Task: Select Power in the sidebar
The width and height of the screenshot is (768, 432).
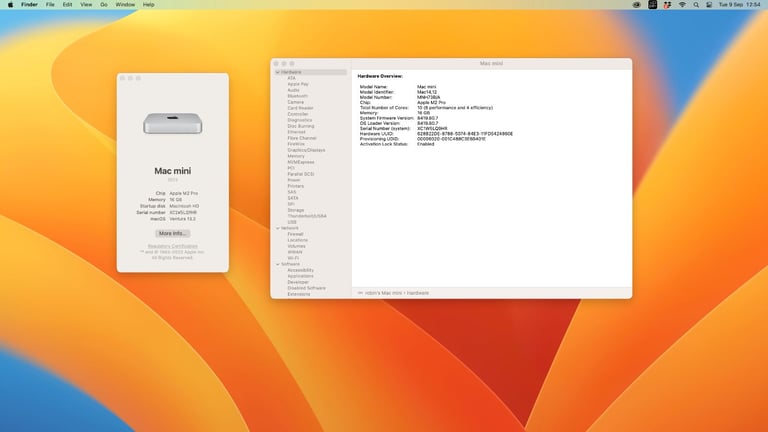Action: click(x=294, y=180)
